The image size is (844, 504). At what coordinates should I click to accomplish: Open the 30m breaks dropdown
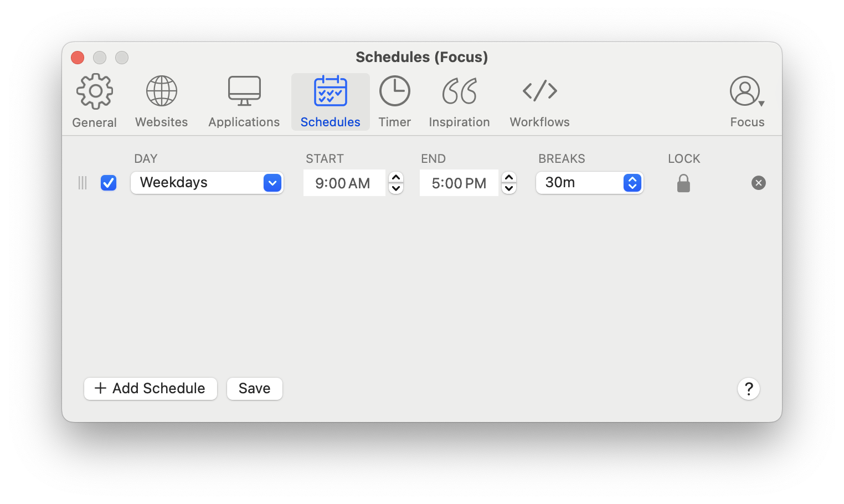tap(632, 183)
